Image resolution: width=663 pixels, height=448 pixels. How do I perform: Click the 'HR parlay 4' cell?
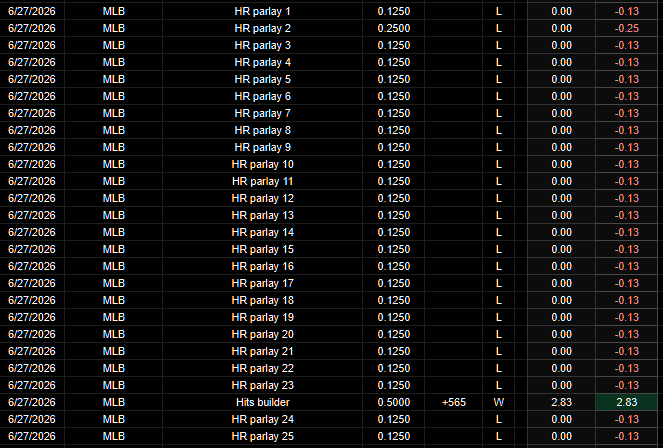tap(262, 62)
